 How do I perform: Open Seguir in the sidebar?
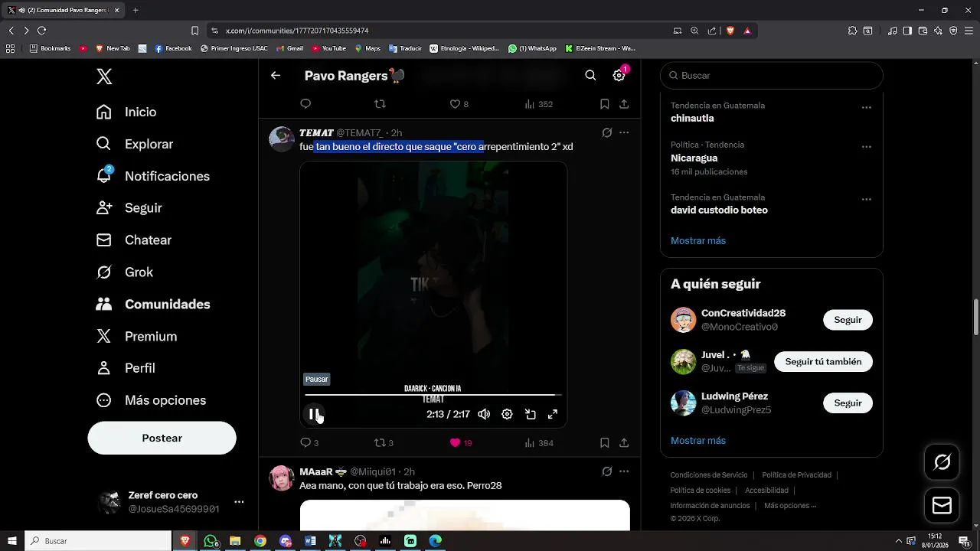(129, 208)
